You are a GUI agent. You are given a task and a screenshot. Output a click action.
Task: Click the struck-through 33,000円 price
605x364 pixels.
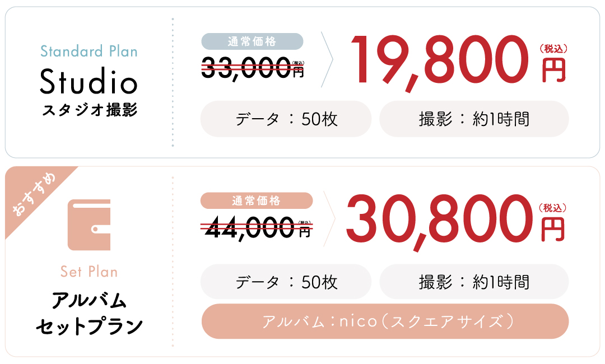[253, 68]
